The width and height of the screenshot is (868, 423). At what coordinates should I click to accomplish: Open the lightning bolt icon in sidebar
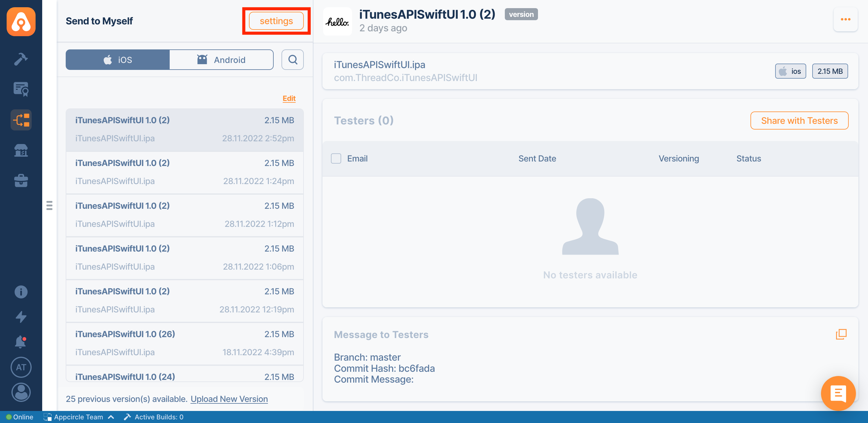tap(21, 317)
